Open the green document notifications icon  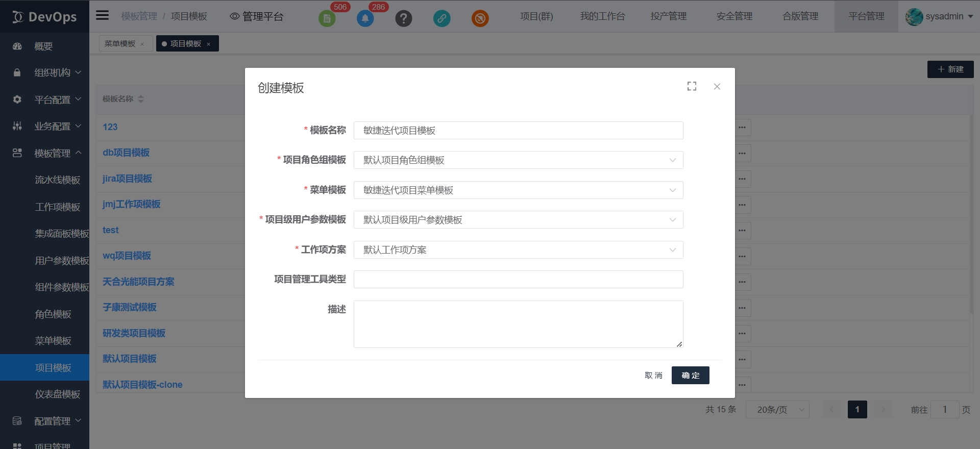(x=327, y=19)
